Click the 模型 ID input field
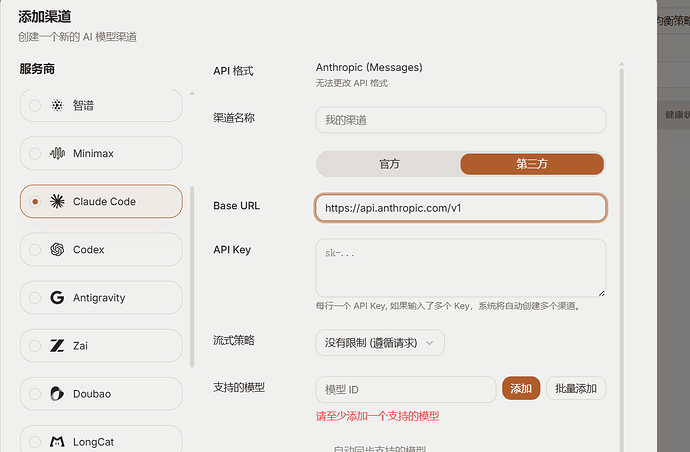690x452 pixels. 406,390
